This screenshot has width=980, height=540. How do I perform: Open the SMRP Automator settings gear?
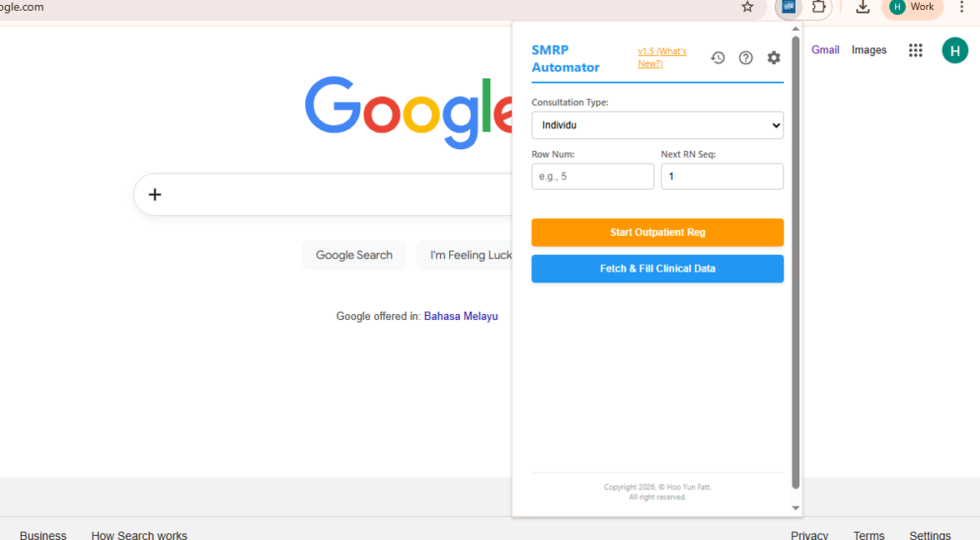pyautogui.click(x=773, y=57)
